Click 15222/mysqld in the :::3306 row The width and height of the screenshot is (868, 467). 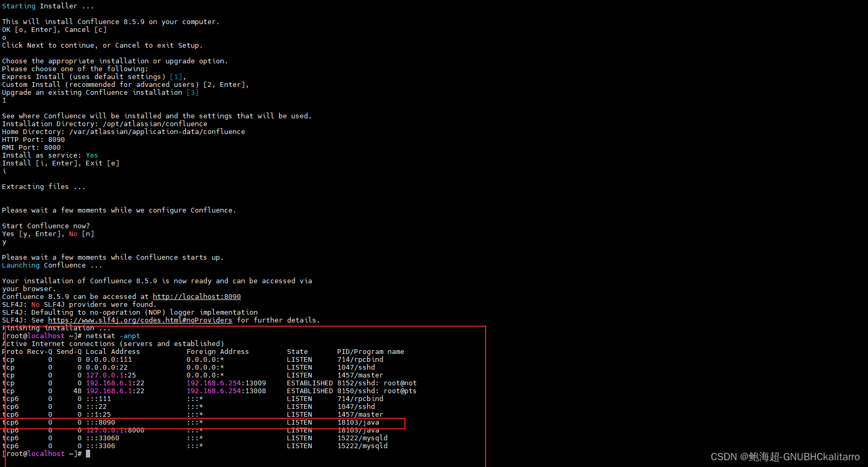pos(362,446)
